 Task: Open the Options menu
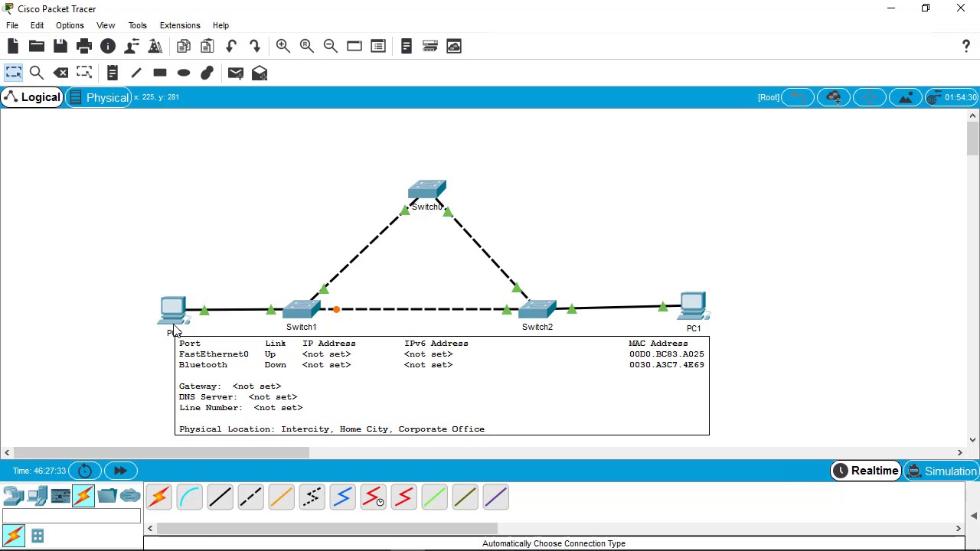[x=70, y=25]
